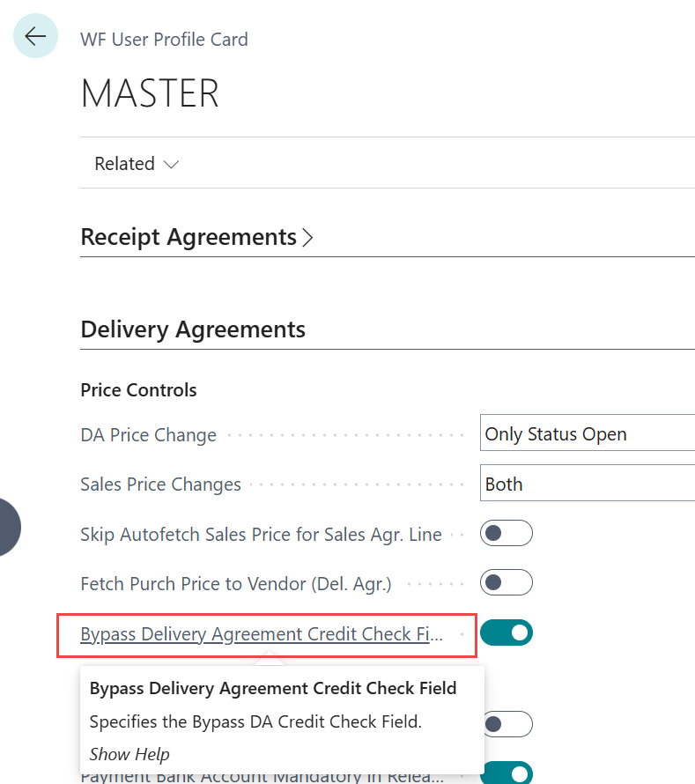
Task: Click Show Help in the tooltip
Action: pyautogui.click(x=129, y=754)
